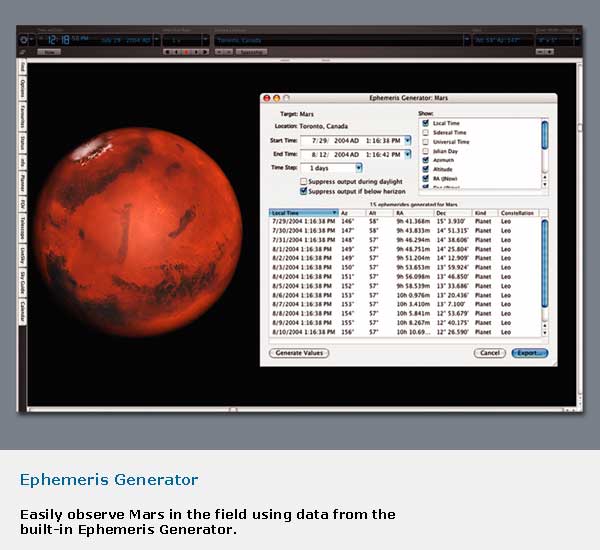Select the 8/6/2004 1:16:38 PM row

(405, 295)
